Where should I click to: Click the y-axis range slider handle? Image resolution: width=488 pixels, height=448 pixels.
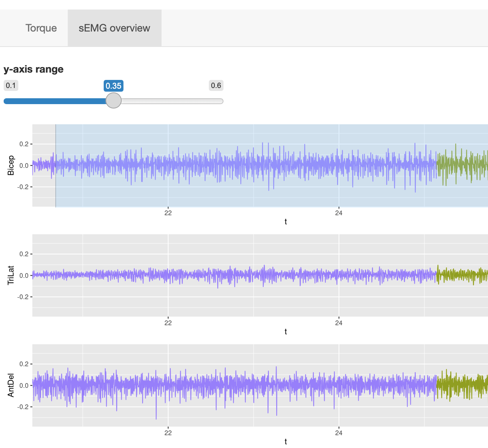(x=114, y=100)
